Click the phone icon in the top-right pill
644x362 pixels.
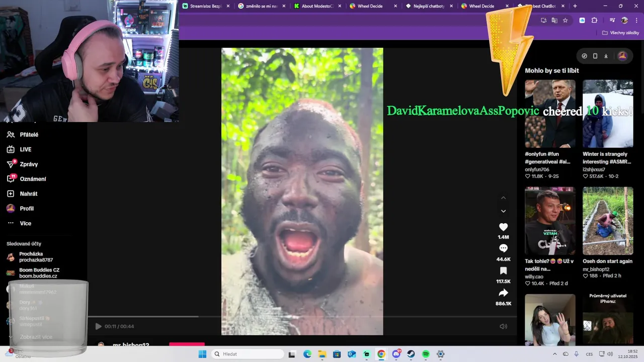pos(595,56)
